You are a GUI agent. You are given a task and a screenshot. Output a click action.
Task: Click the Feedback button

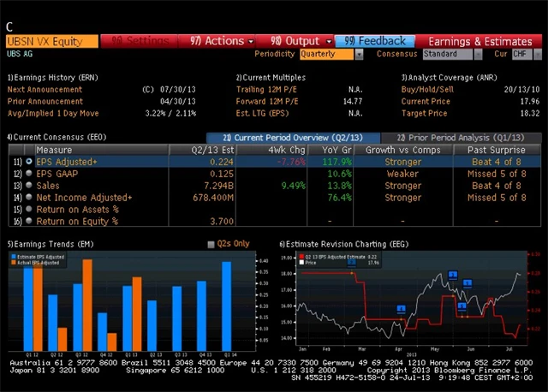point(377,40)
